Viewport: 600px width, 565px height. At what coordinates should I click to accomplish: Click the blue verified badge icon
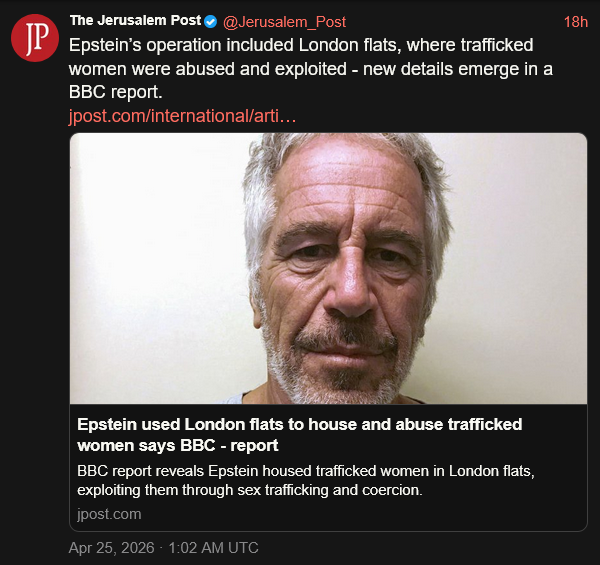point(211,21)
